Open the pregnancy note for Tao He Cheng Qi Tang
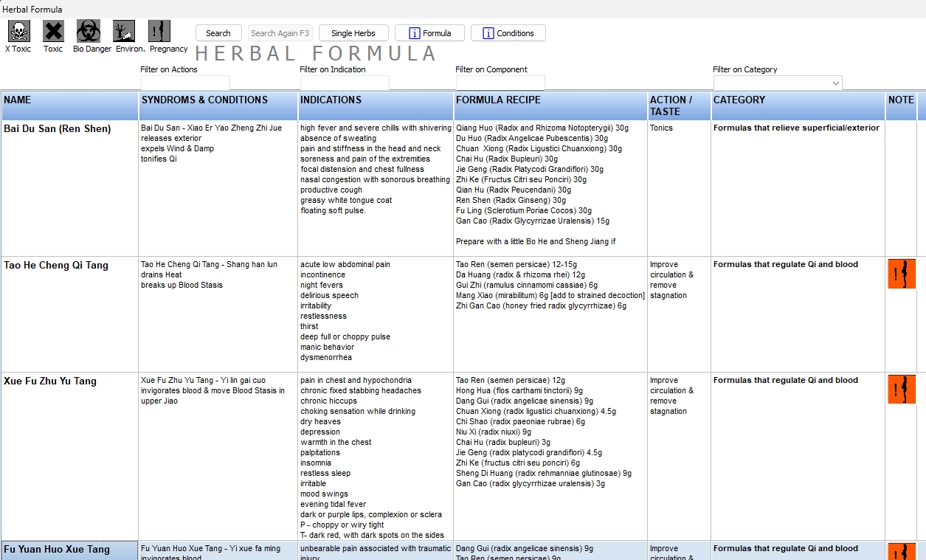This screenshot has height=560, width=926. pos(901,273)
